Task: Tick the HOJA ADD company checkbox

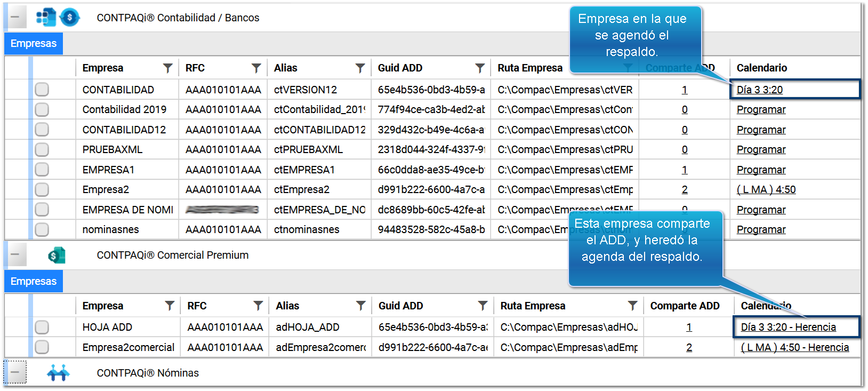Action: tap(42, 327)
